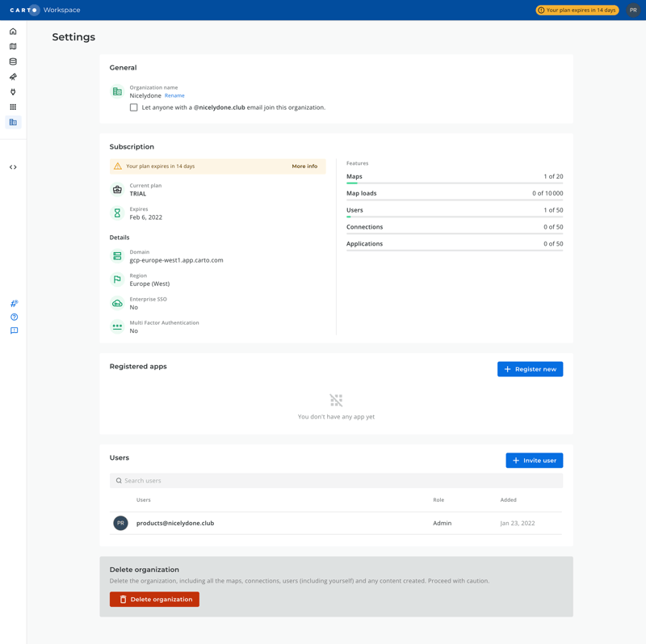Open the feedback speech bubble icon
The width and height of the screenshot is (646, 644).
(13, 330)
